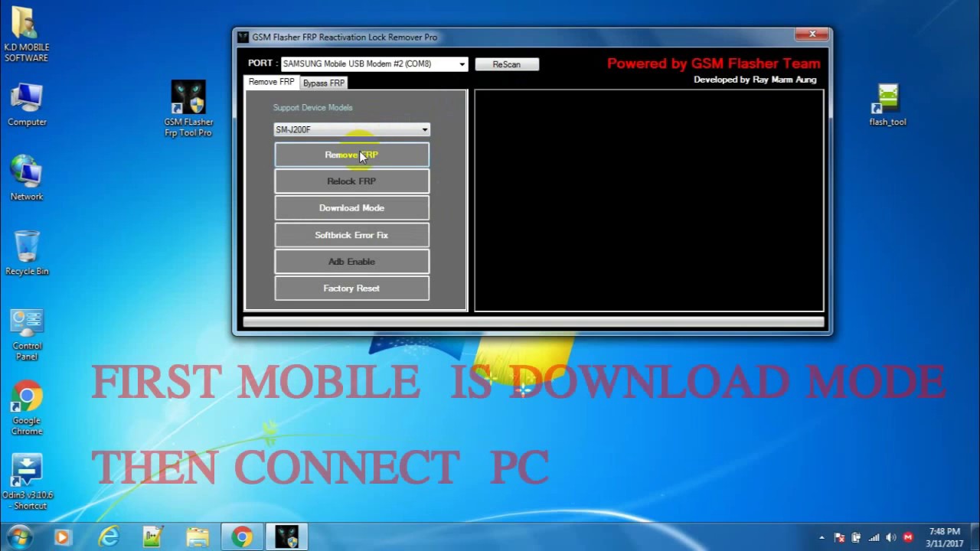Click 'Powered by GSM Flasher Team' text

coord(714,64)
